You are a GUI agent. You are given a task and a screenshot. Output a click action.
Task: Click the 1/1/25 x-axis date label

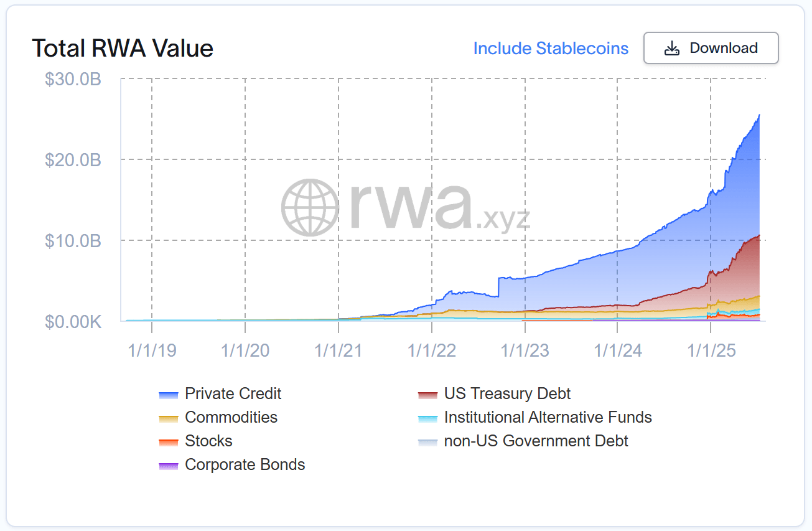pos(712,350)
